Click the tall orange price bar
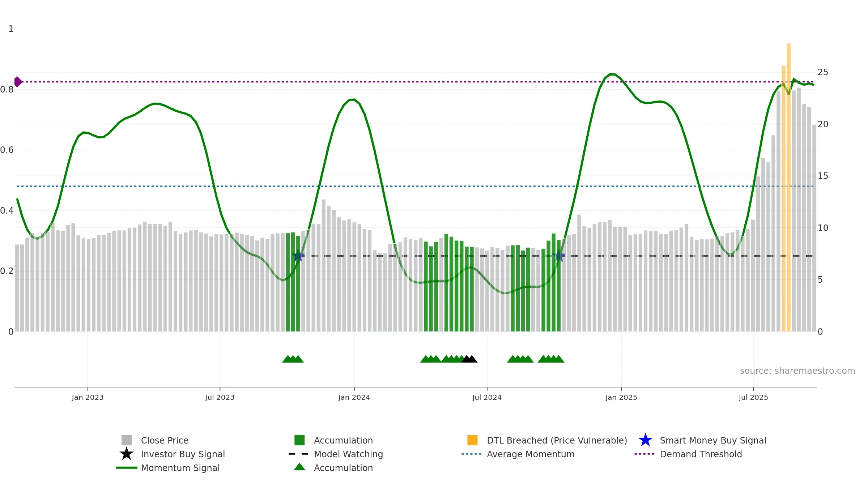The height and width of the screenshot is (488, 868). (x=789, y=187)
